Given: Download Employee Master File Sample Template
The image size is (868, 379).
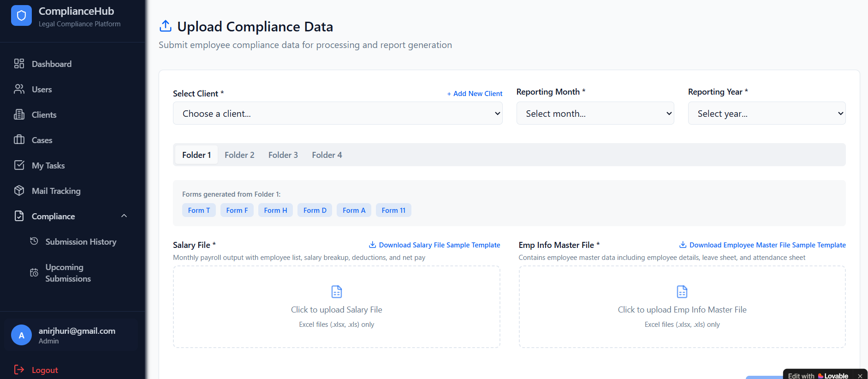Looking at the screenshot, I should point(762,245).
